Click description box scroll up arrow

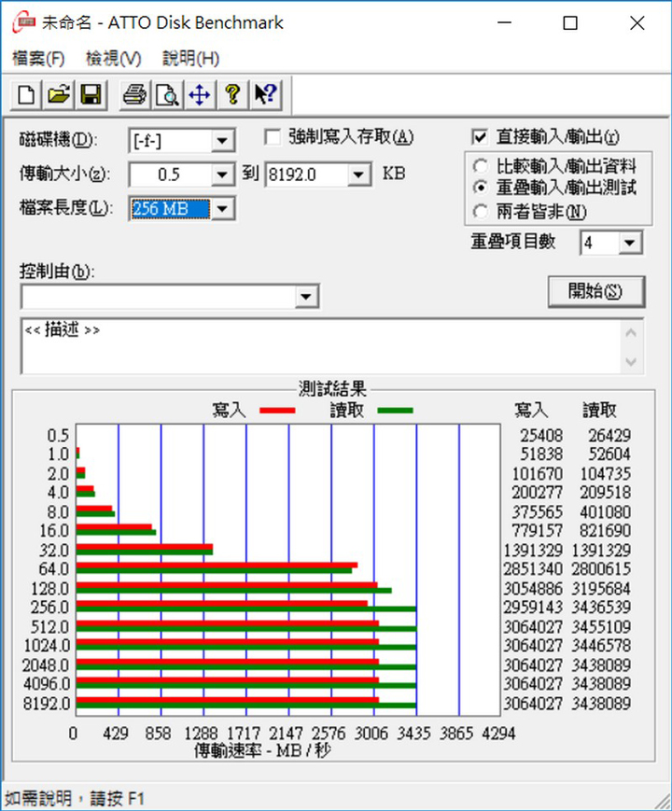pos(631,333)
